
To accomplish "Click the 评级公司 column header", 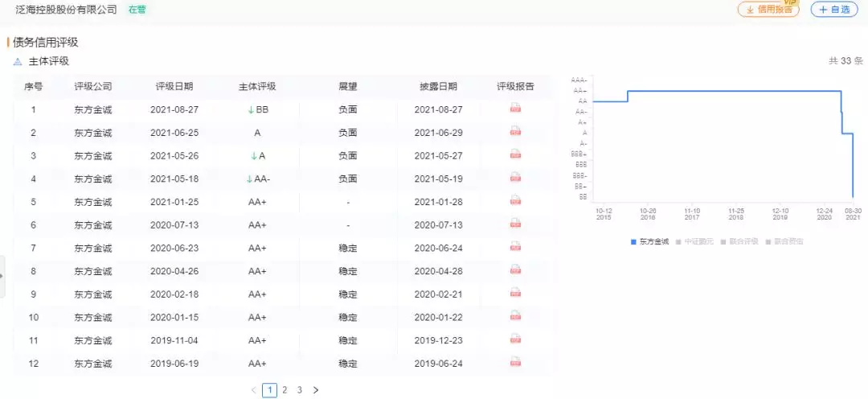I will pyautogui.click(x=93, y=86).
